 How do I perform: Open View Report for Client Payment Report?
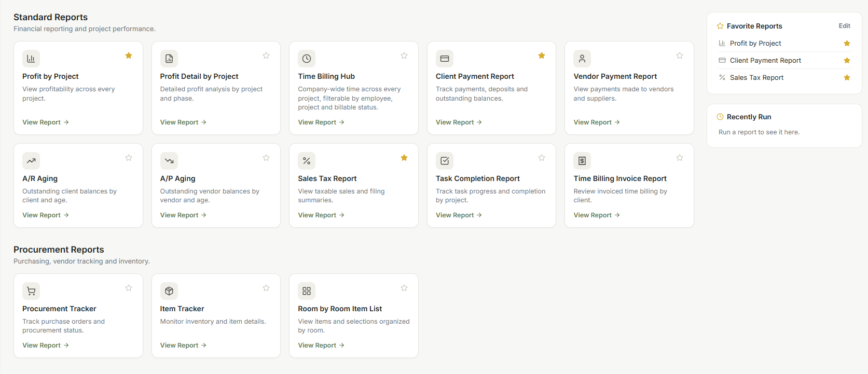[459, 122]
